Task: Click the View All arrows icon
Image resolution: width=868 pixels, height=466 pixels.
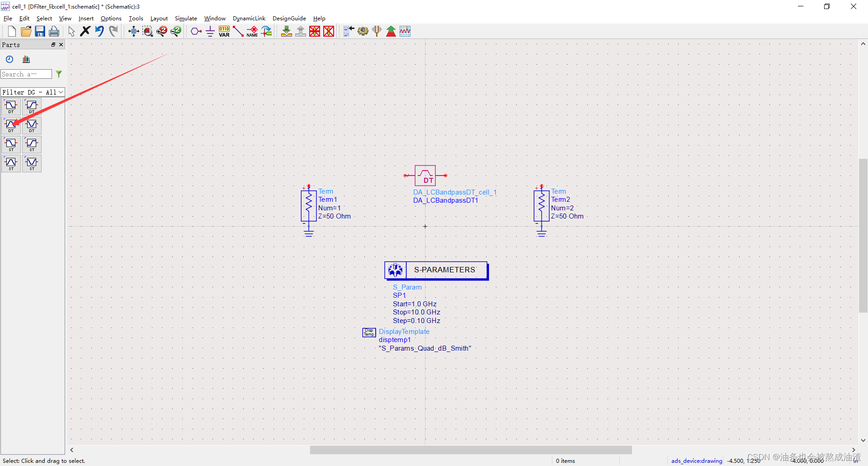Action: pyautogui.click(x=133, y=31)
